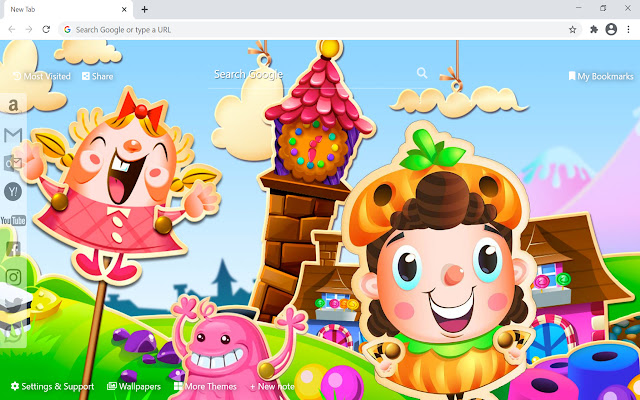Image resolution: width=640 pixels, height=400 pixels.
Task: Open My Bookmarks
Action: click(601, 76)
